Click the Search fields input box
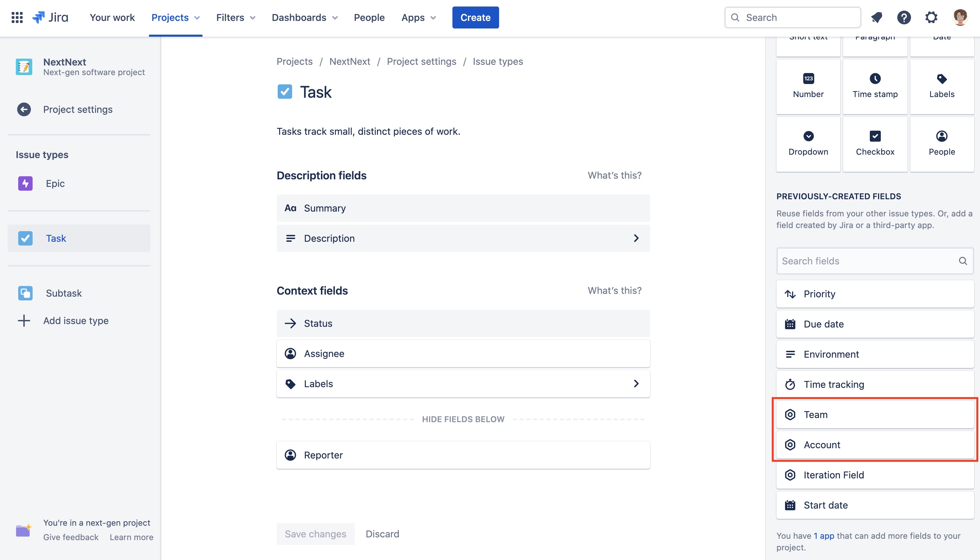Viewport: 980px width, 560px height. [866, 261]
